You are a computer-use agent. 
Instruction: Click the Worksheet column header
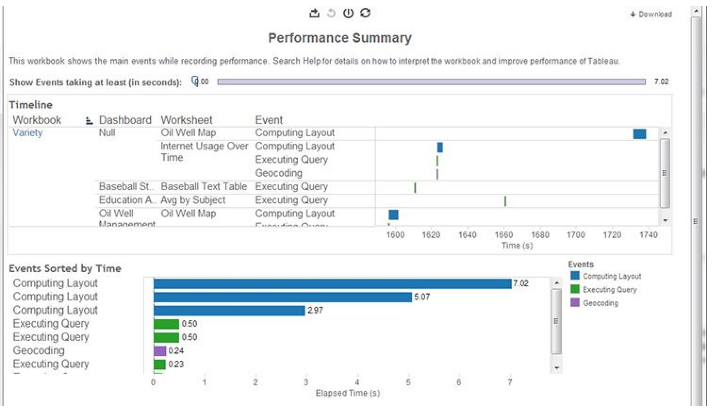[186, 120]
